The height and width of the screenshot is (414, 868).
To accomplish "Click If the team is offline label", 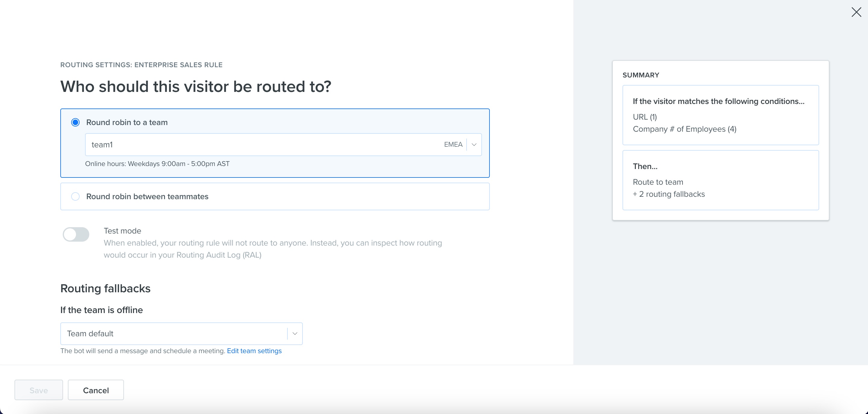I will coord(101,310).
